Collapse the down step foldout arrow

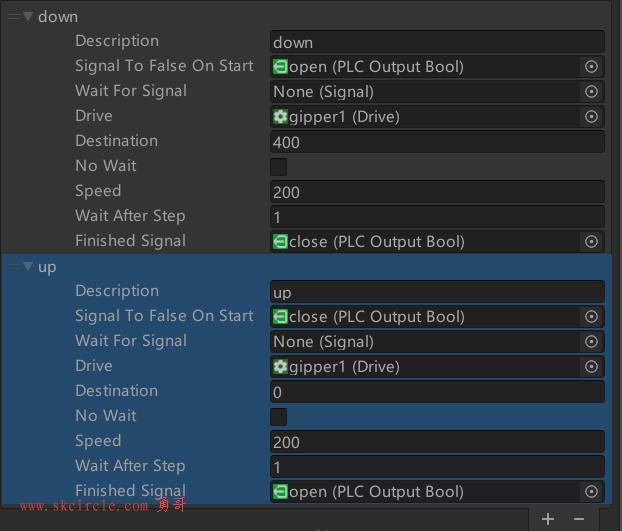28,16
